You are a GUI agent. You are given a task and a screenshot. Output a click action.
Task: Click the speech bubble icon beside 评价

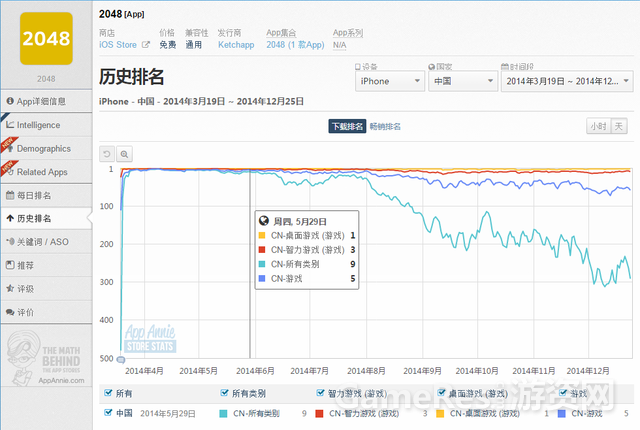click(x=10, y=312)
